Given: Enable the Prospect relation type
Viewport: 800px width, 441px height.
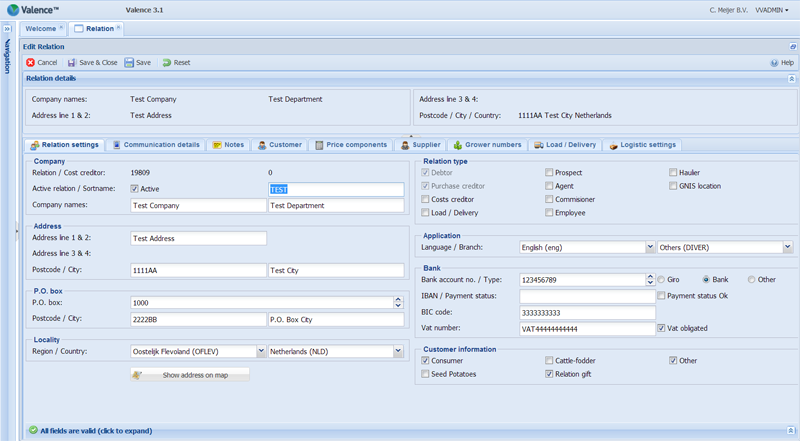Looking at the screenshot, I should pyautogui.click(x=549, y=173).
